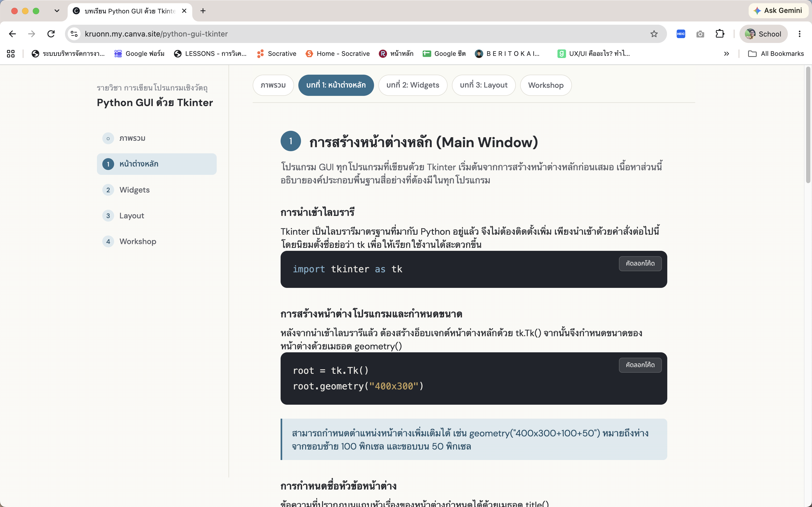
Task: Click the Ask Gemini button
Action: [778, 11]
